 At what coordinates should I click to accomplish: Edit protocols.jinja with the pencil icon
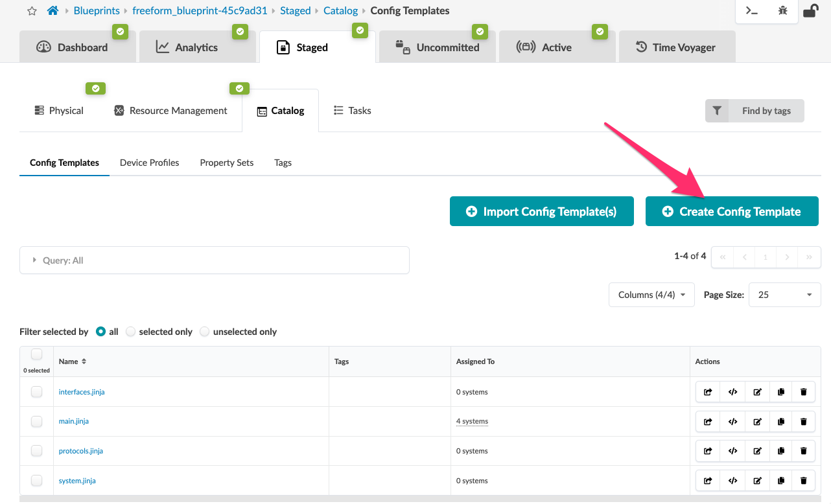pos(756,450)
